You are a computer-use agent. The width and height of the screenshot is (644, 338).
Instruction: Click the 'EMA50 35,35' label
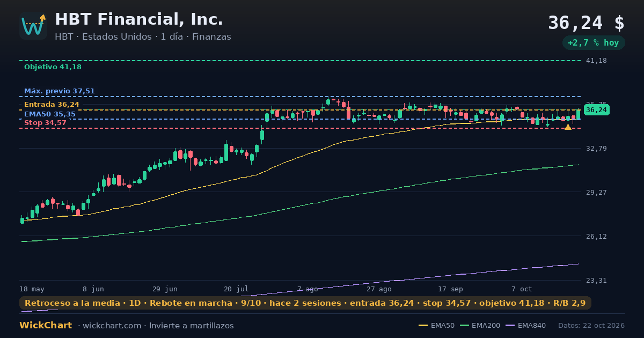[x=50, y=114]
